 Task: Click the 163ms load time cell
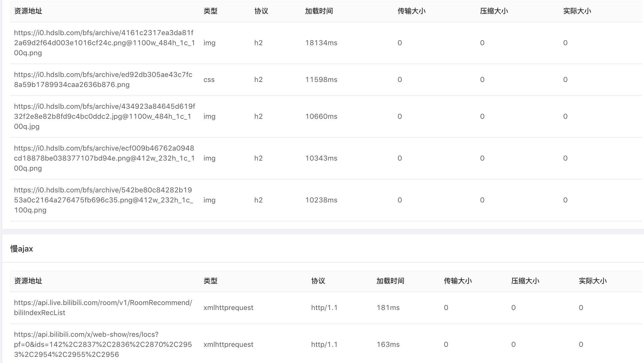pos(388,345)
